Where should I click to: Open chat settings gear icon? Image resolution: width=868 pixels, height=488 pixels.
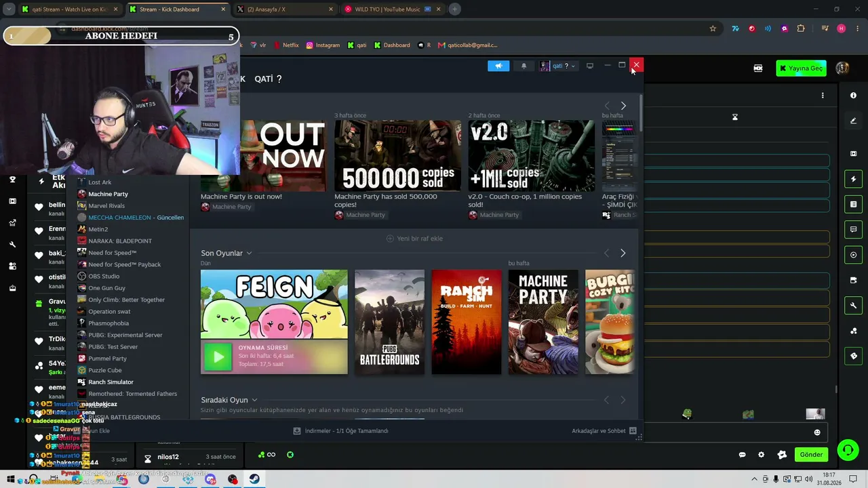761,455
